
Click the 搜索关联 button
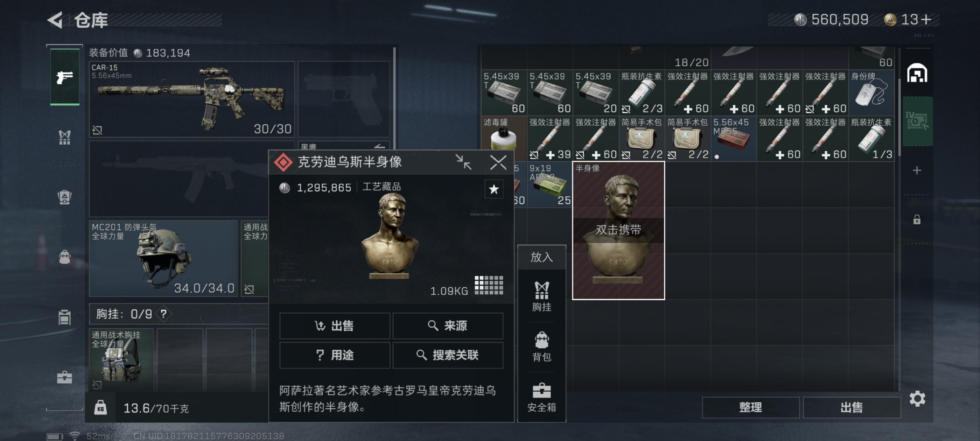(x=448, y=355)
